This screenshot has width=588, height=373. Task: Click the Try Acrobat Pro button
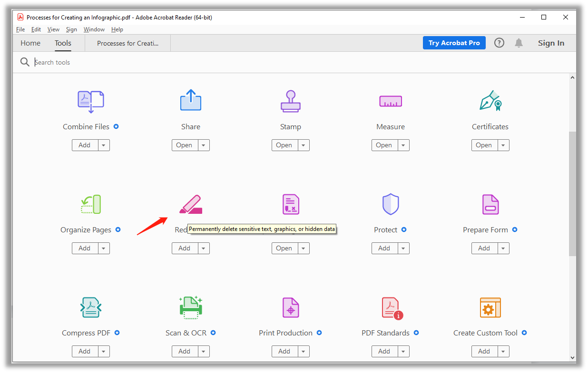[x=454, y=43]
